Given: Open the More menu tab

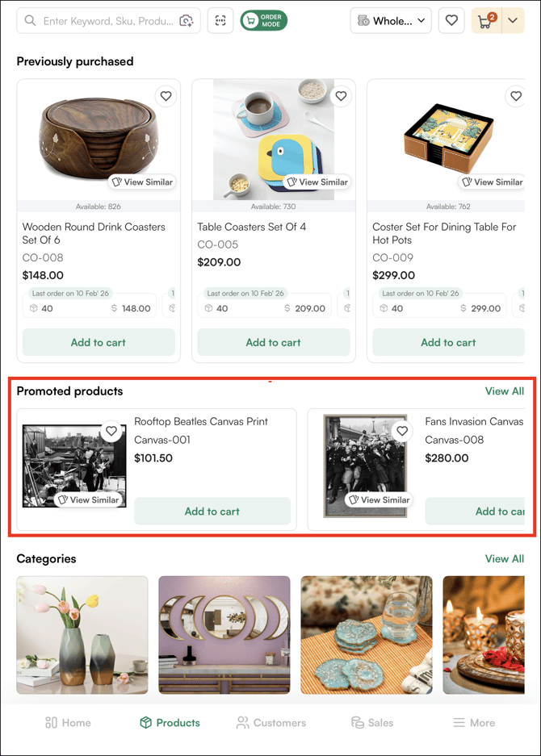Looking at the screenshot, I should 474,723.
